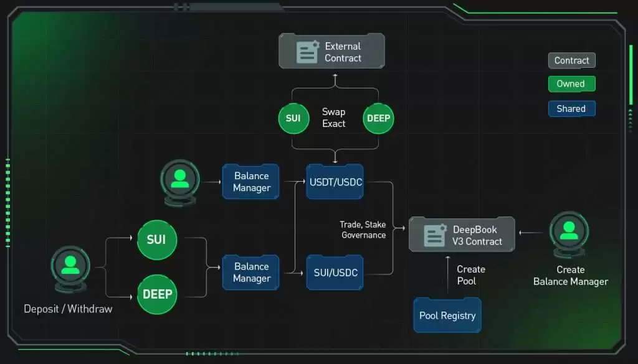The width and height of the screenshot is (638, 364).
Task: Click the External Contract document icon
Action: point(307,51)
